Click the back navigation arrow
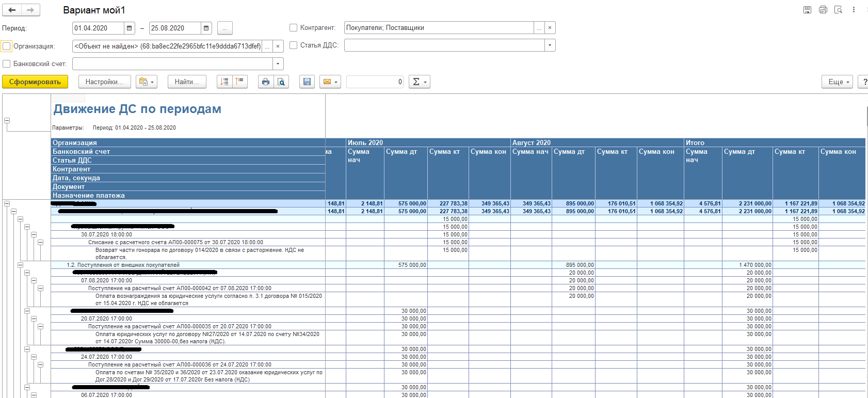The image size is (868, 398). (x=12, y=10)
